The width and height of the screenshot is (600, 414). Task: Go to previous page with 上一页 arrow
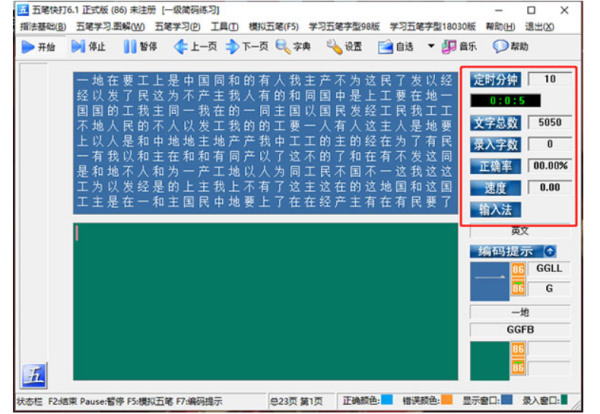click(x=181, y=47)
